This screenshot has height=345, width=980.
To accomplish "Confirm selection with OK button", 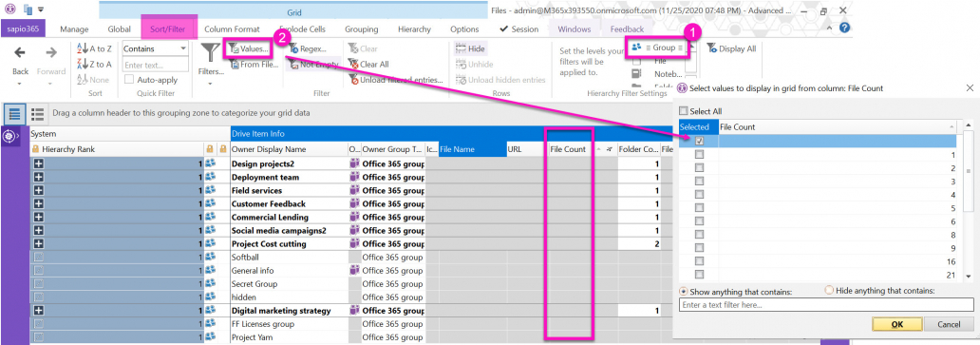I will point(896,324).
